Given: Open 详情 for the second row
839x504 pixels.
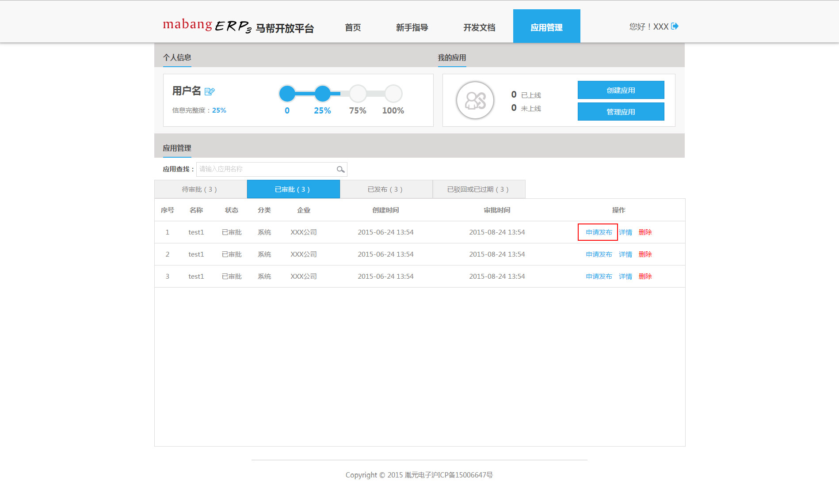Looking at the screenshot, I should (x=625, y=254).
